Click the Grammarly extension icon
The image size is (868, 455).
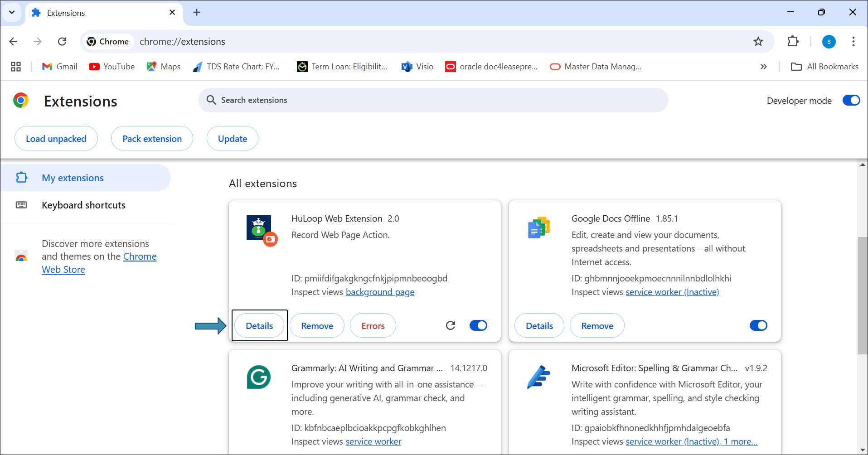(259, 377)
